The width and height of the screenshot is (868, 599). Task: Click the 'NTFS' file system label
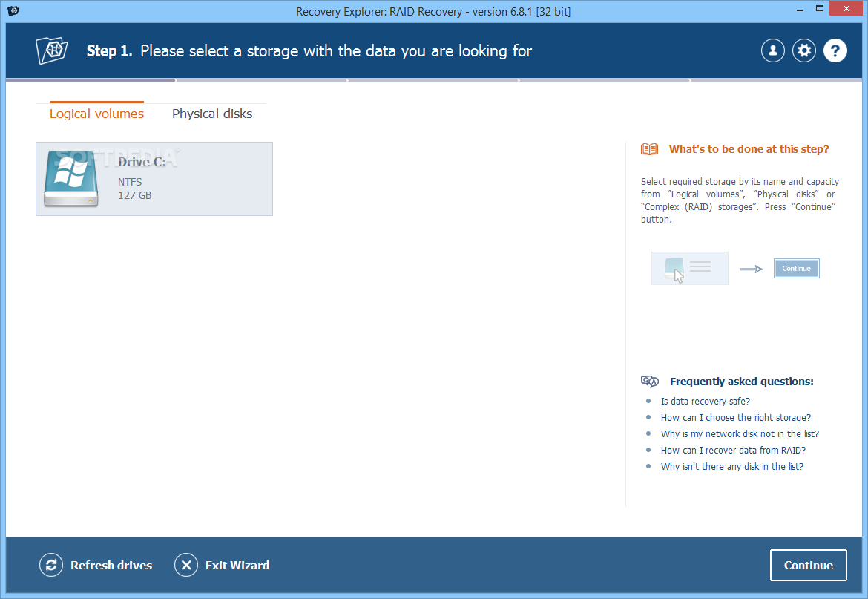pyautogui.click(x=130, y=182)
